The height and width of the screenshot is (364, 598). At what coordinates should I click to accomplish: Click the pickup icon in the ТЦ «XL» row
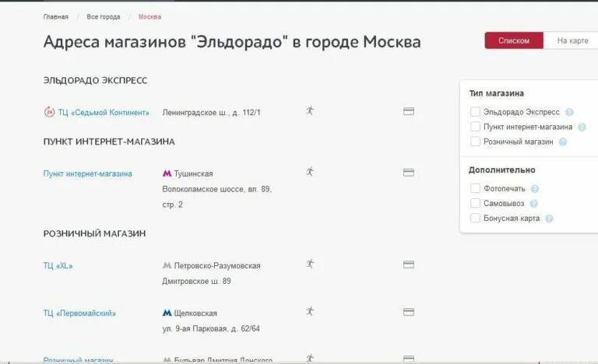click(x=310, y=264)
